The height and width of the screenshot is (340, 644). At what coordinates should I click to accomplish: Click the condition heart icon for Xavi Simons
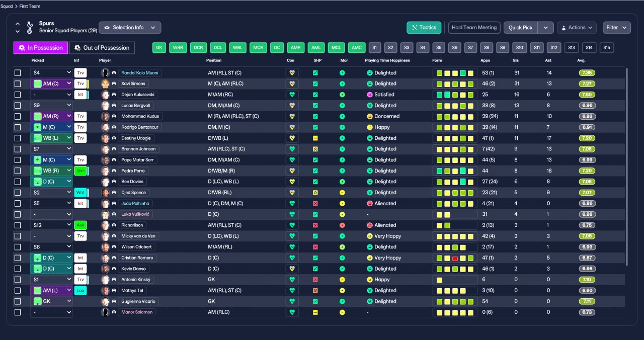(291, 83)
